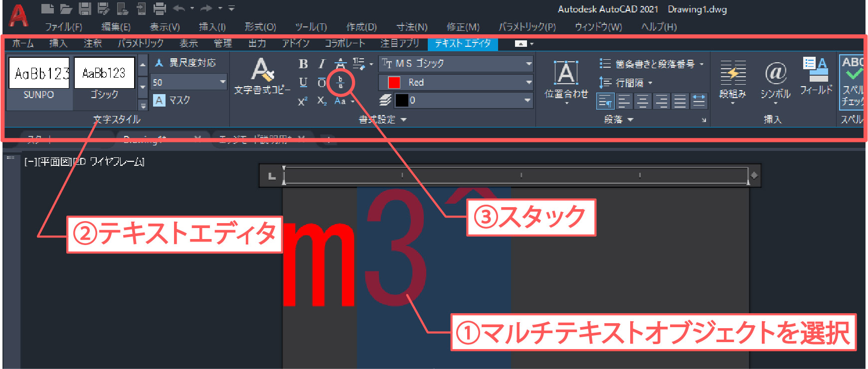Click the 異尺度対応 annotative button
Image resolution: width=868 pixels, height=369 pixels.
185,63
